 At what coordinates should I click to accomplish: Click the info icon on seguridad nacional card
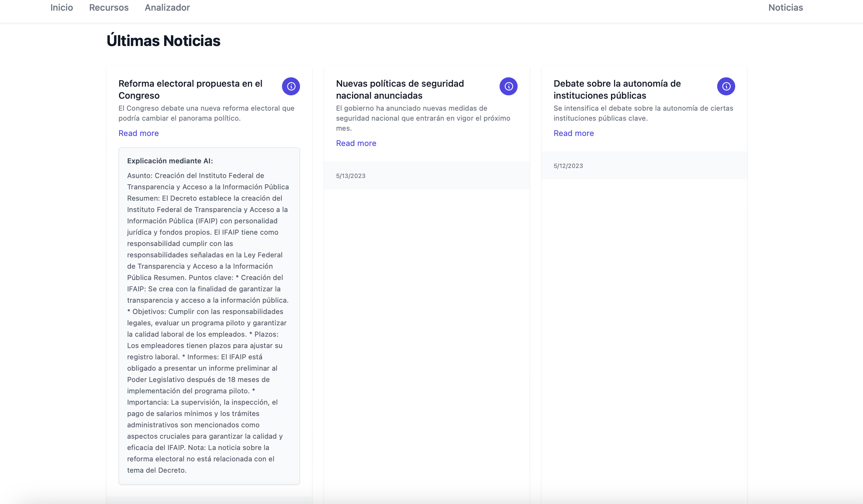click(508, 86)
